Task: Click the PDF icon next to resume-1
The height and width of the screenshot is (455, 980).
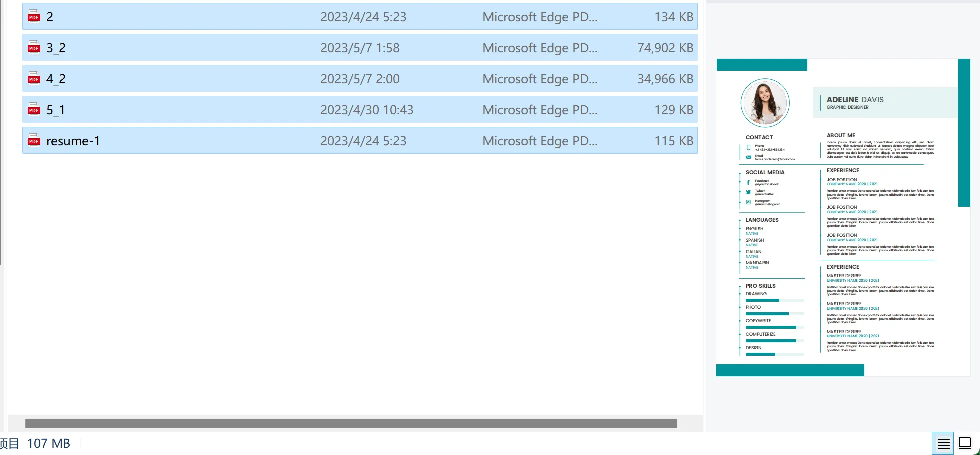Action: tap(33, 140)
